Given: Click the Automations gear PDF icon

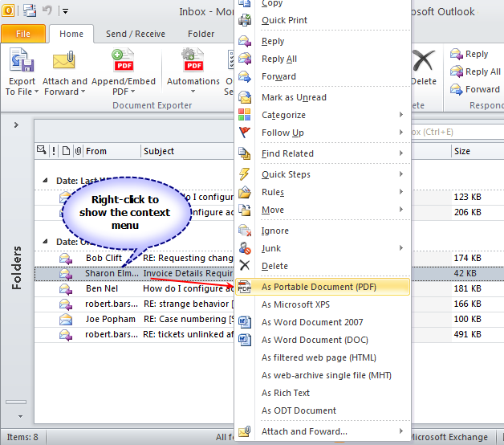Looking at the screenshot, I should tap(193, 59).
